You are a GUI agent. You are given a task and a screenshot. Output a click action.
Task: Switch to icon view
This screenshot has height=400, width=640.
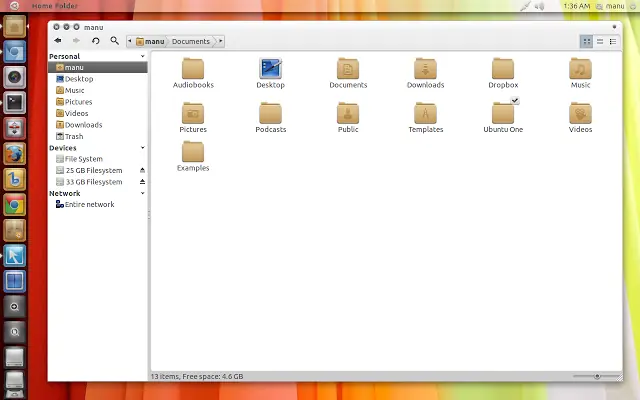(586, 41)
